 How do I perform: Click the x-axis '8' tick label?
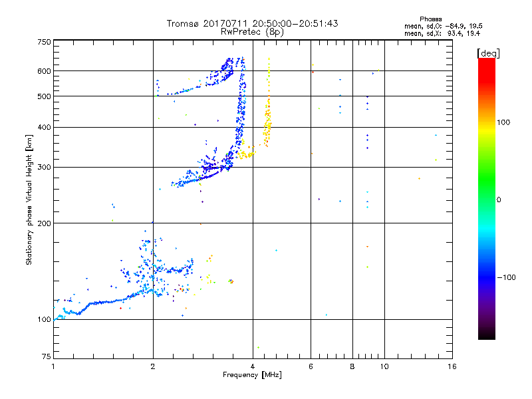(x=352, y=366)
